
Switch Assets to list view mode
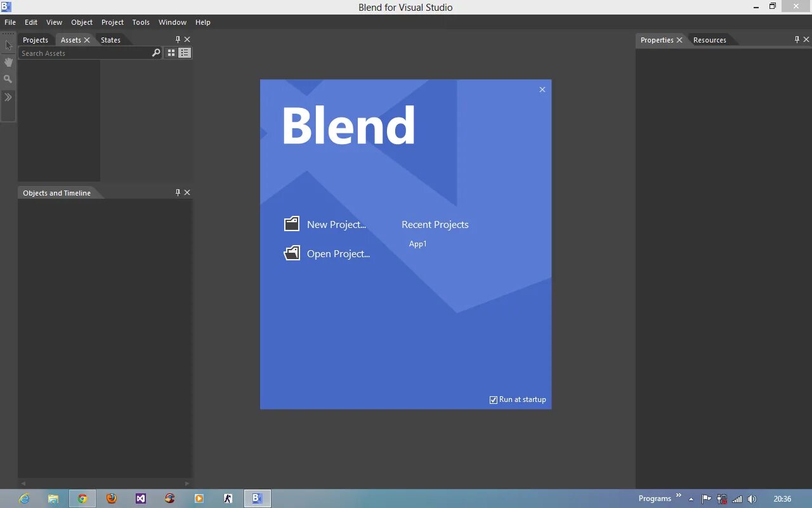click(185, 53)
